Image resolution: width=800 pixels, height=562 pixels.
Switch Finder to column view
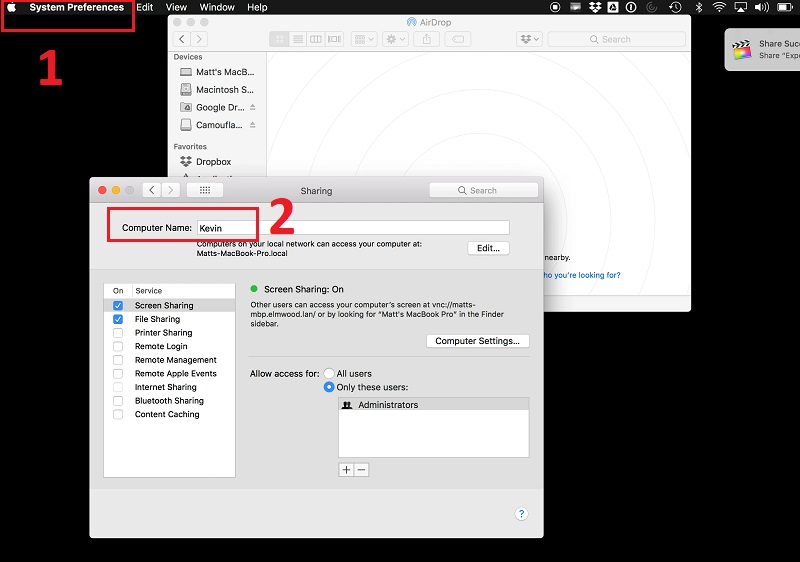pyautogui.click(x=316, y=39)
